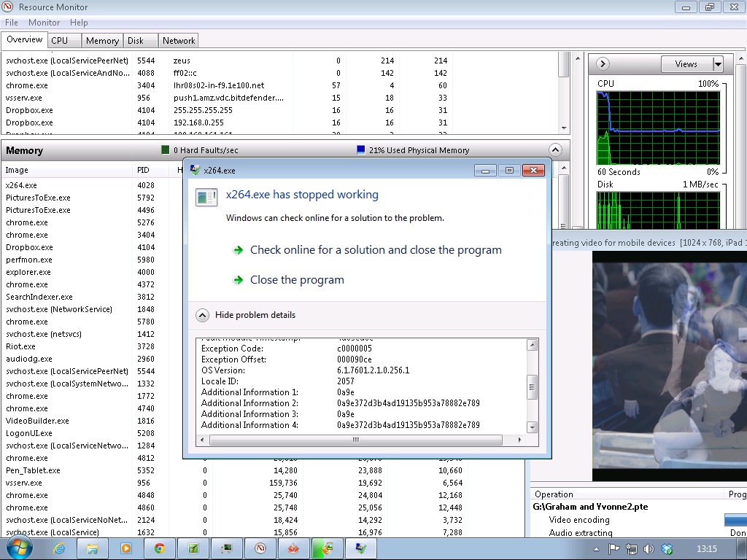Screen dimensions: 747x560
Task: Select x264.exe row in Memory list
Action: tap(22, 185)
